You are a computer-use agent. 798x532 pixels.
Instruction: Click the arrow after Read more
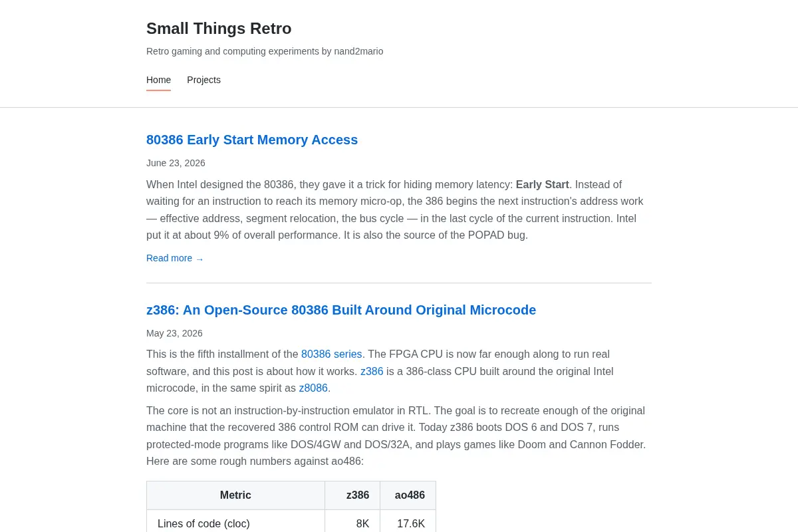[199, 259]
